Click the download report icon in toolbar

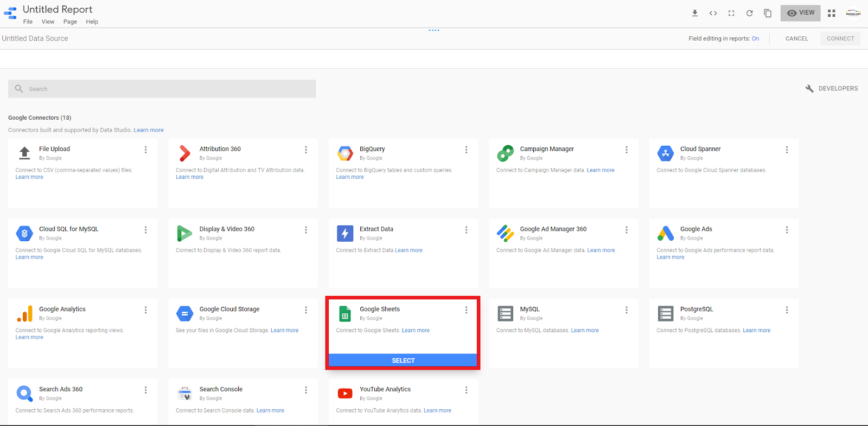(695, 13)
